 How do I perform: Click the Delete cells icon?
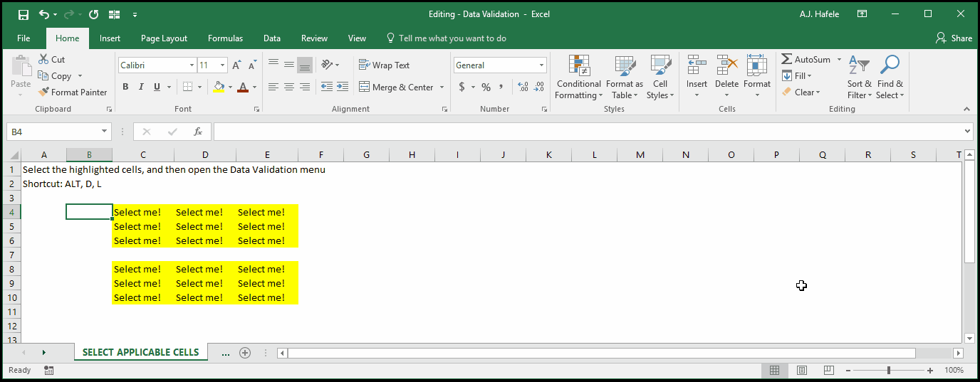(x=726, y=65)
